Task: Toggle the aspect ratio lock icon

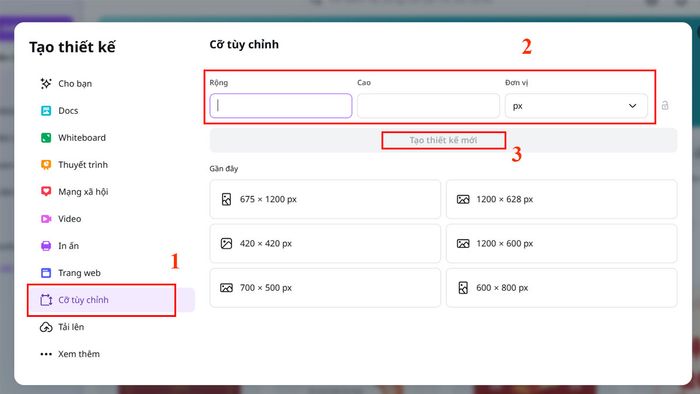Action: click(x=665, y=105)
